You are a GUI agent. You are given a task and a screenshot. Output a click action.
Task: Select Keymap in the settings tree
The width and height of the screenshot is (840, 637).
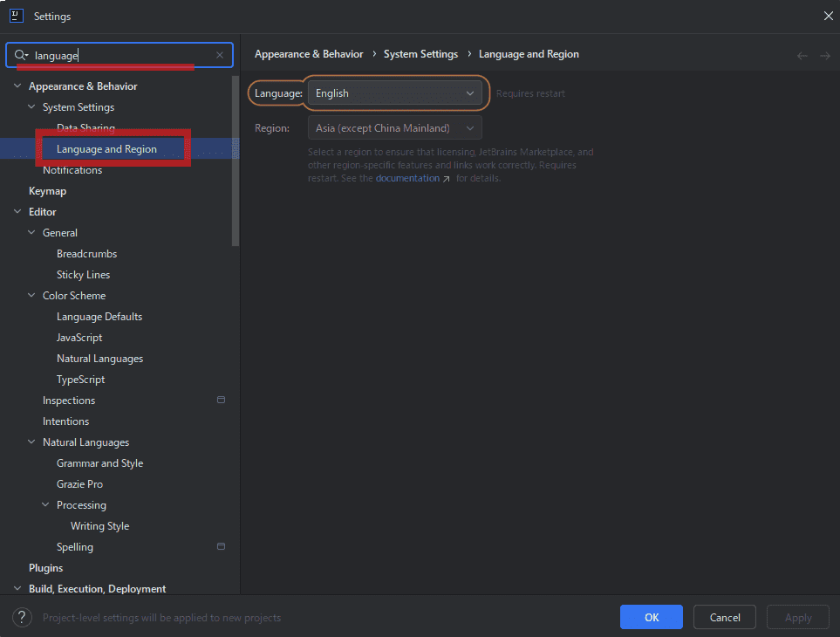[47, 191]
